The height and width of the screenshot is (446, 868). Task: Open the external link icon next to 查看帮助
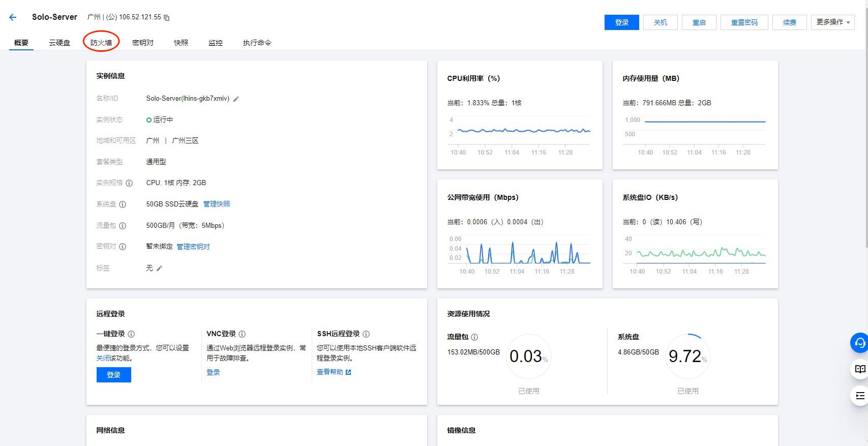point(348,372)
